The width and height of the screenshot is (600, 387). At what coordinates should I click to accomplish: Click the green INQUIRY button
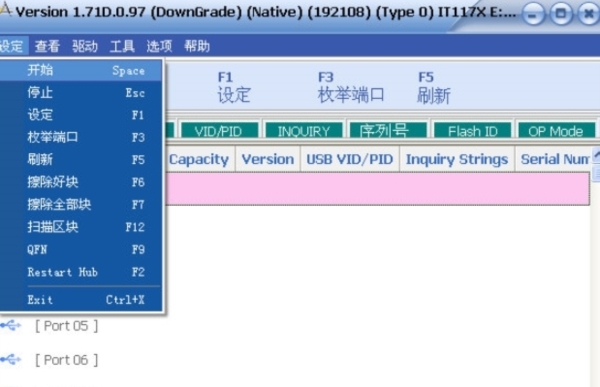click(x=304, y=131)
